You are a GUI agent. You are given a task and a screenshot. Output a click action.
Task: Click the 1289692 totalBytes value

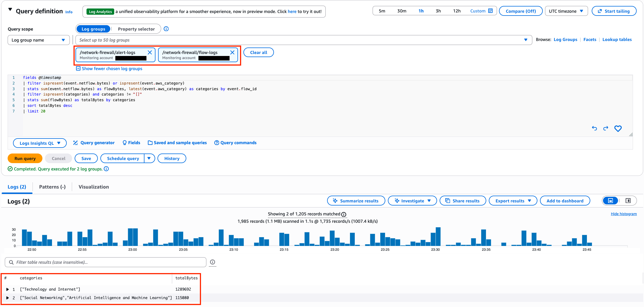[x=183, y=289]
